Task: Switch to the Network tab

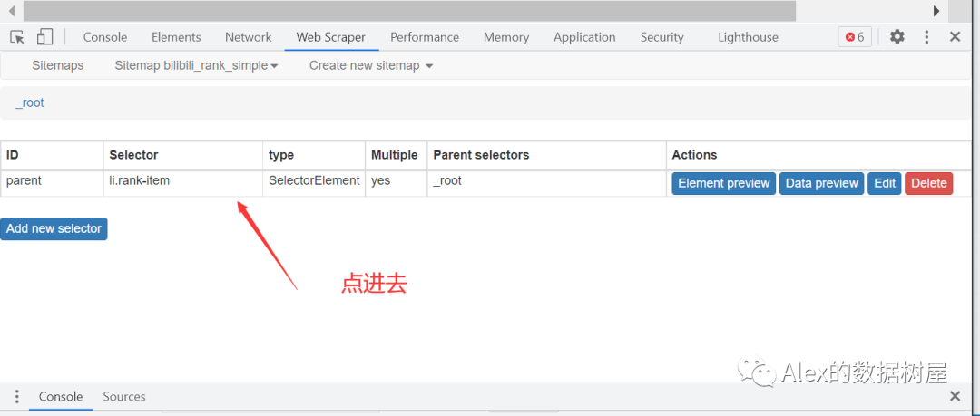Action: tap(248, 37)
